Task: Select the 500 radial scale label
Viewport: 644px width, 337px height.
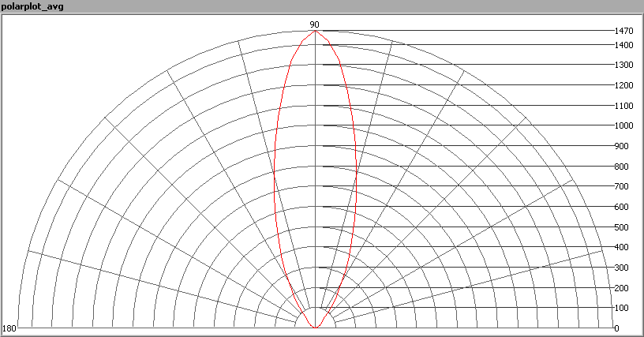Action: click(x=621, y=227)
